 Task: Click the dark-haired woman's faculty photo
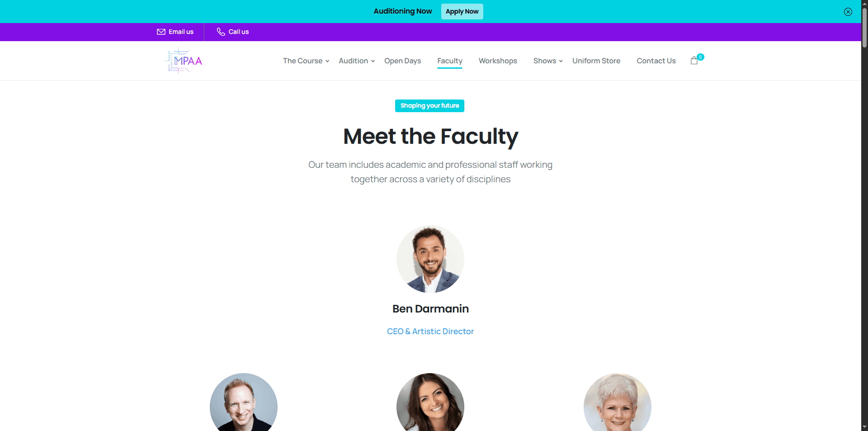tap(430, 402)
